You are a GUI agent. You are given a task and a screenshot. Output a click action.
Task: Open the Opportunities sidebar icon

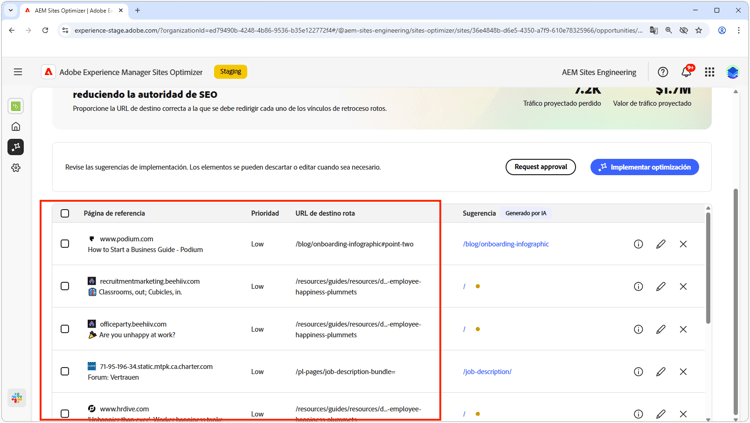[x=16, y=147]
